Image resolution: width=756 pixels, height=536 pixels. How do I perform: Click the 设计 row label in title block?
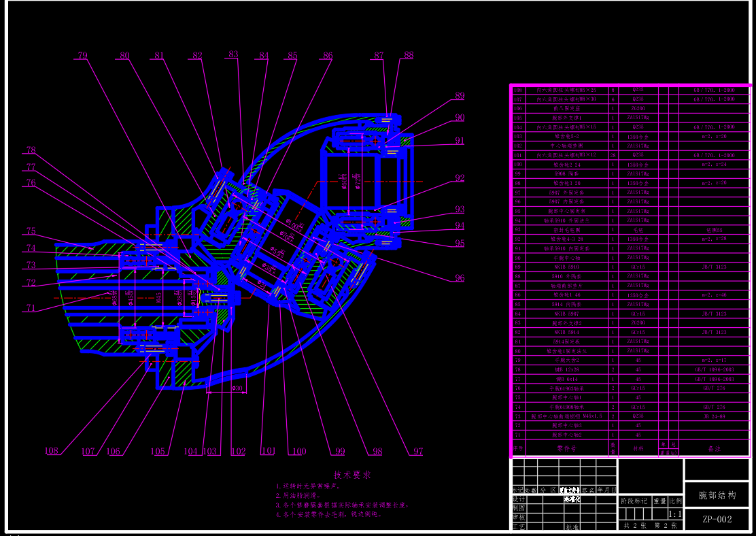click(519, 499)
